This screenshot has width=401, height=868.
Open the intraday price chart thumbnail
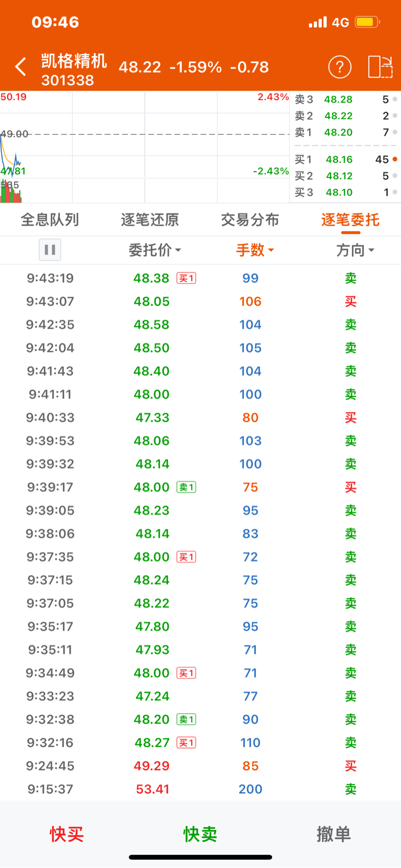(145, 147)
